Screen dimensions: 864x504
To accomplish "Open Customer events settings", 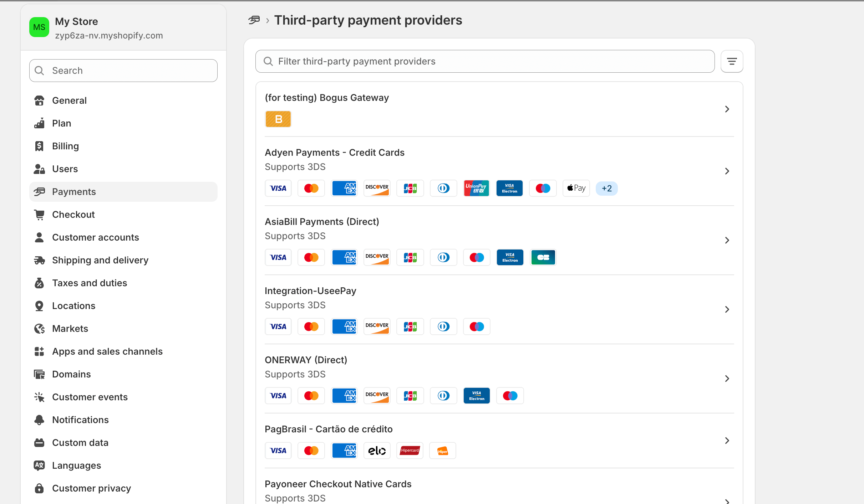I will pos(123,397).
